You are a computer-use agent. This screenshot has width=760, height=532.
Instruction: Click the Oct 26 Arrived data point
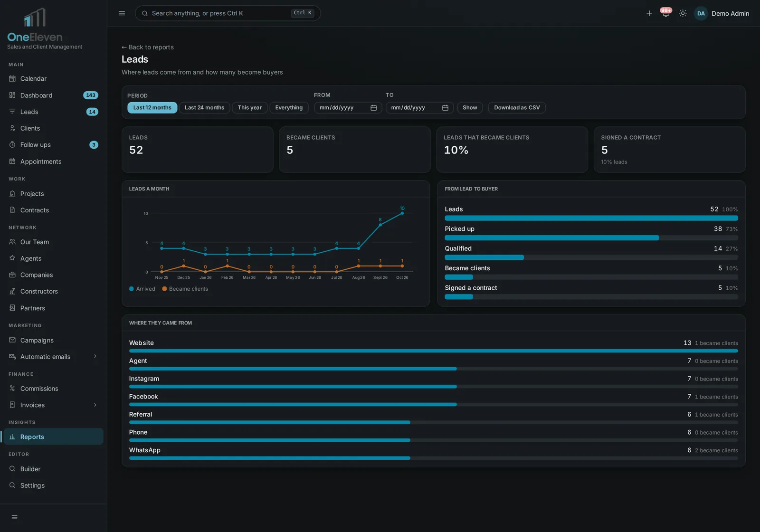402,213
